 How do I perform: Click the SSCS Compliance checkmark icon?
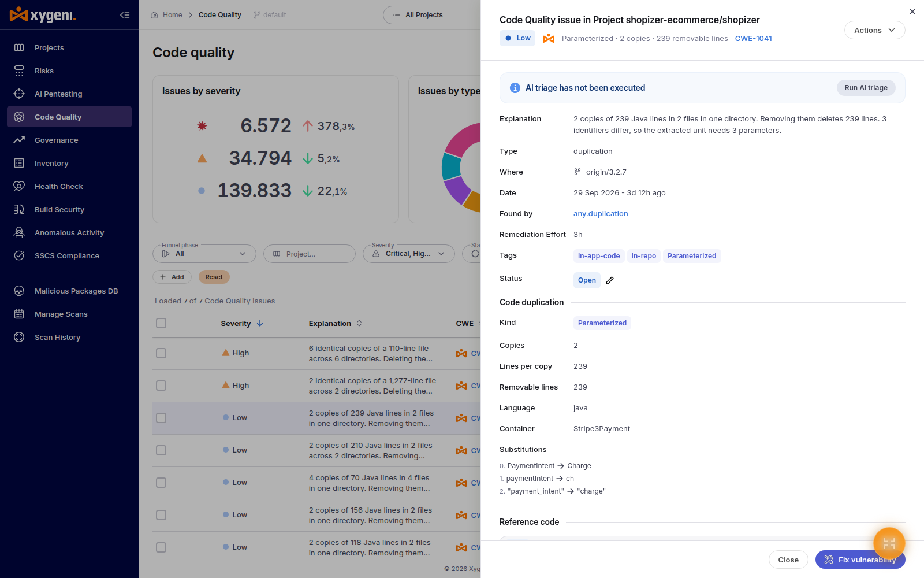[x=19, y=255]
